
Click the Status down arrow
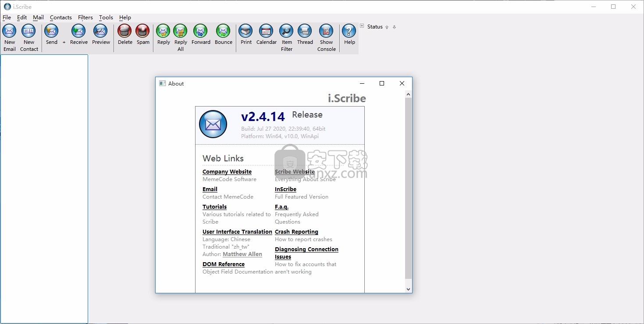pos(394,27)
